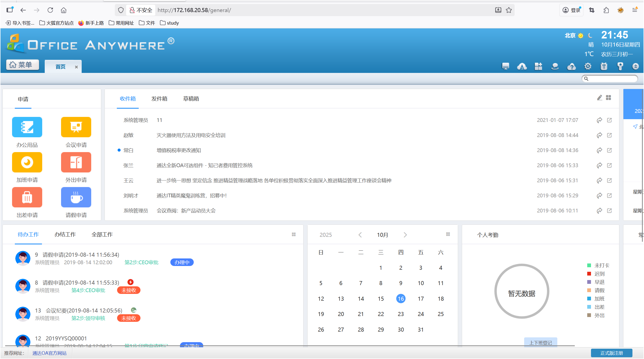Viewport: 644px width, 359px height.
Task: Switch to the 办结工作 tab
Action: [x=65, y=235]
